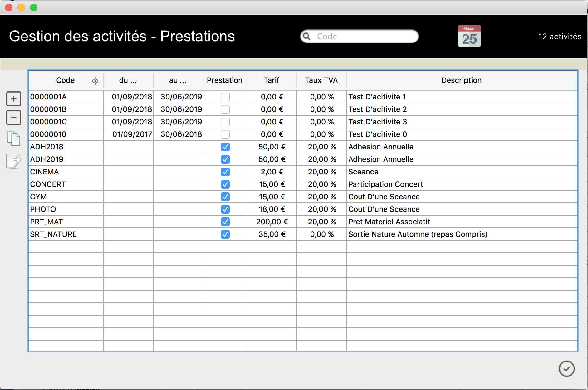Open the calendar icon showing day 25
Screen dimensions: 588x390
pos(469,36)
